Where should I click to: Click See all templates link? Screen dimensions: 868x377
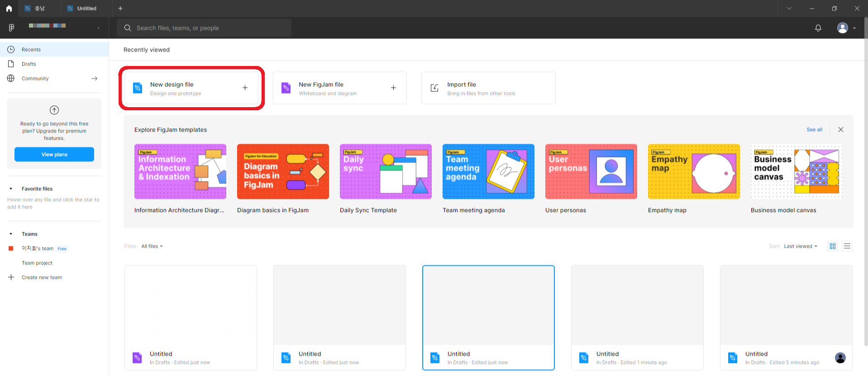[x=814, y=129]
